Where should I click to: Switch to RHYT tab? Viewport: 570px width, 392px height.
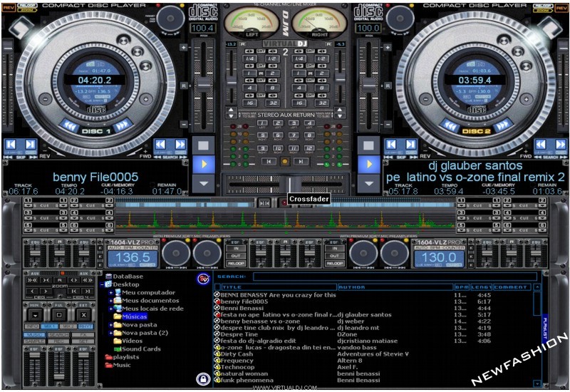click(85, 326)
